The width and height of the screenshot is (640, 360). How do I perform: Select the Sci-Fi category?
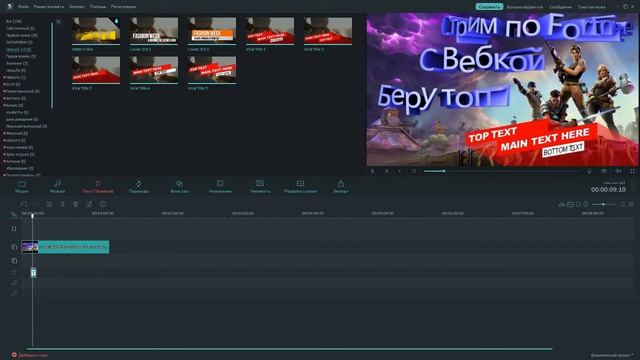point(13,84)
